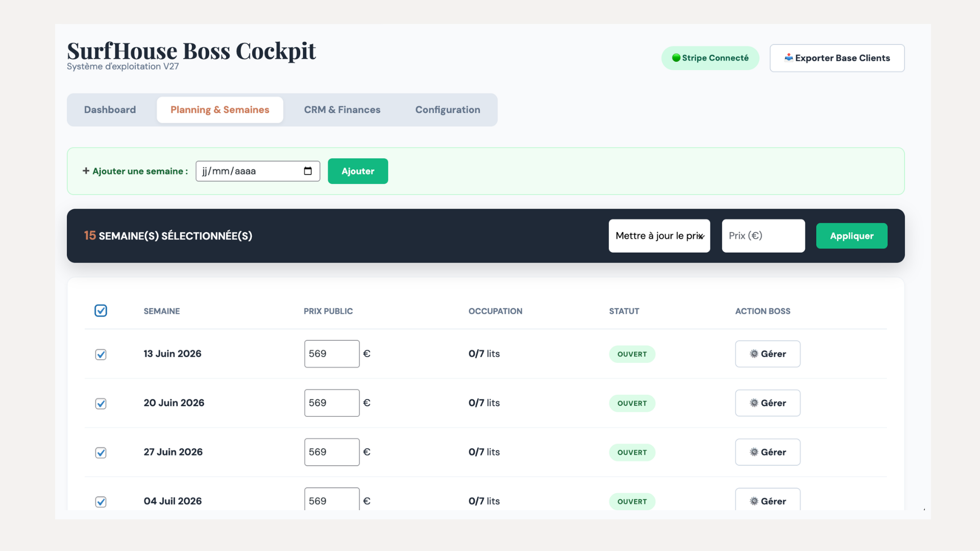
Task: Click the plus icon before Ajouter une semaine
Action: pos(86,171)
